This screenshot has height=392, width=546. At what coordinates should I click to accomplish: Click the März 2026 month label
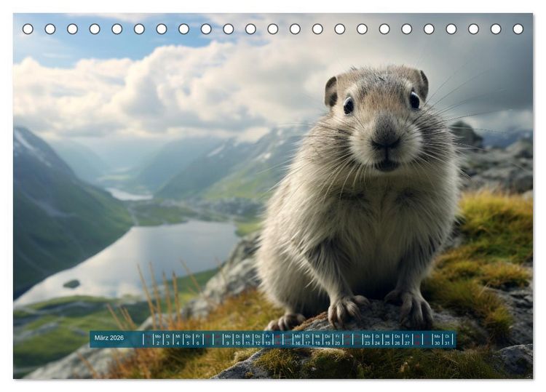(x=109, y=337)
